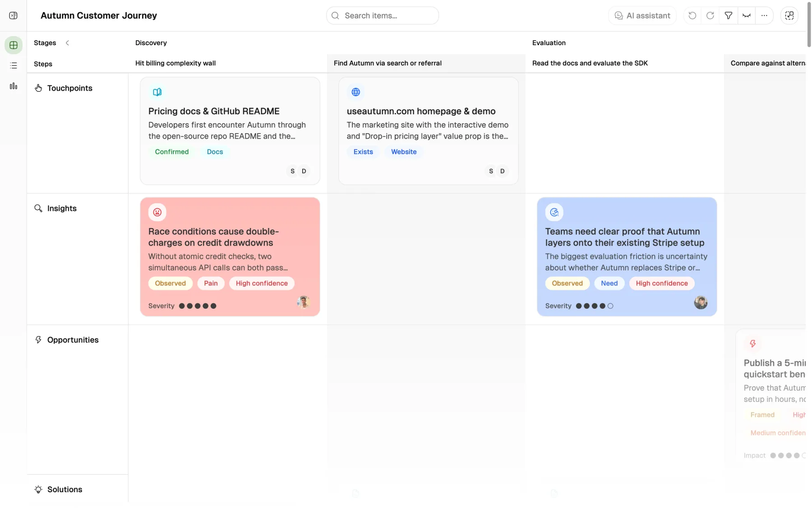Click the user photo on Race conditions card
The height and width of the screenshot is (508, 812).
tap(304, 302)
